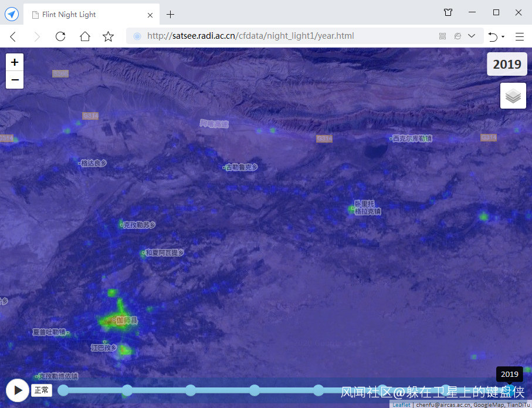Click the Leaflet attribution link
Viewport: 532px width, 408px height.
401,404
